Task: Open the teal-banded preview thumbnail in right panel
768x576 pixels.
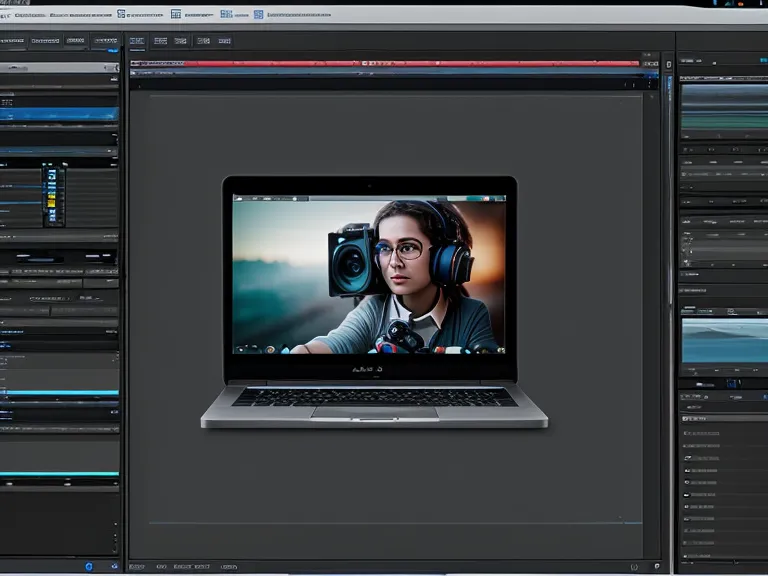Action: click(724, 107)
